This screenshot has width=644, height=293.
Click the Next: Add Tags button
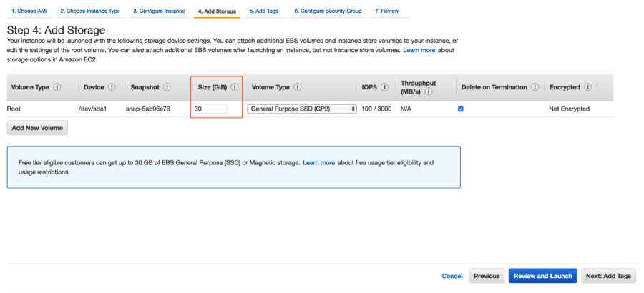pos(608,276)
